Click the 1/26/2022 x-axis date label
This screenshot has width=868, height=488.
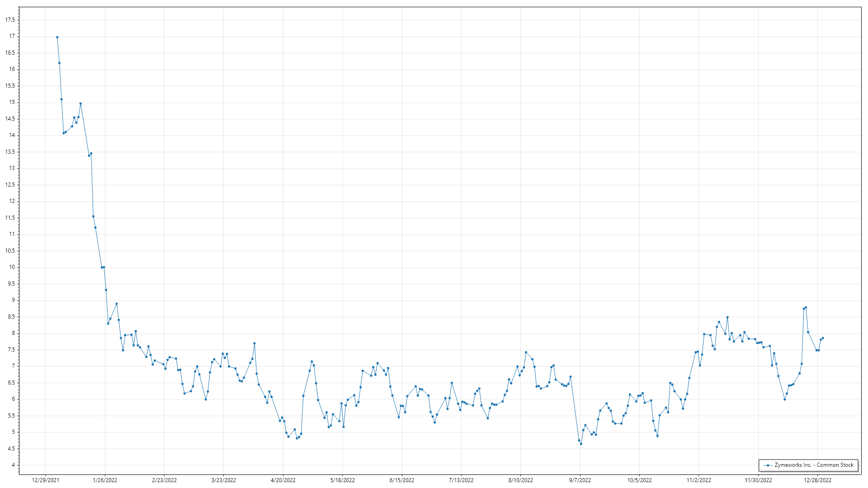[105, 480]
